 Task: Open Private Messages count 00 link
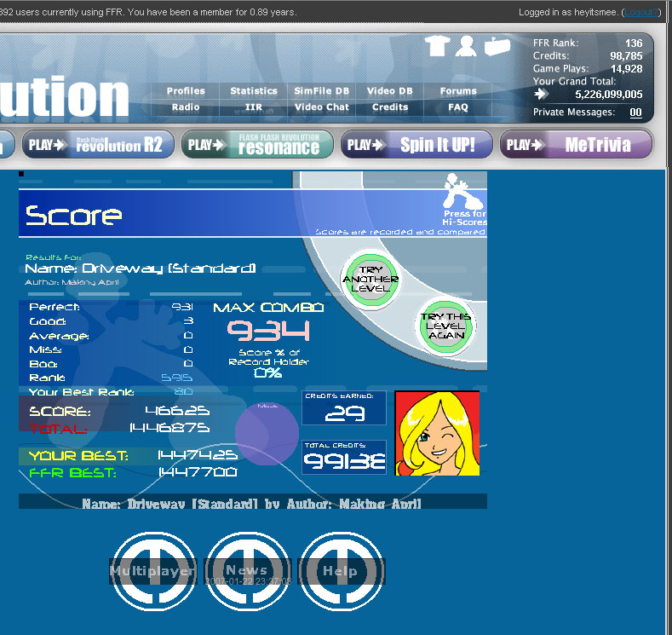tap(635, 113)
